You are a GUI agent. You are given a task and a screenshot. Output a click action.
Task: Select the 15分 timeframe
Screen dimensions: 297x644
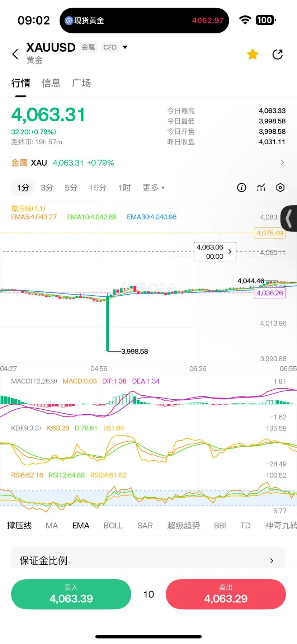(98, 188)
